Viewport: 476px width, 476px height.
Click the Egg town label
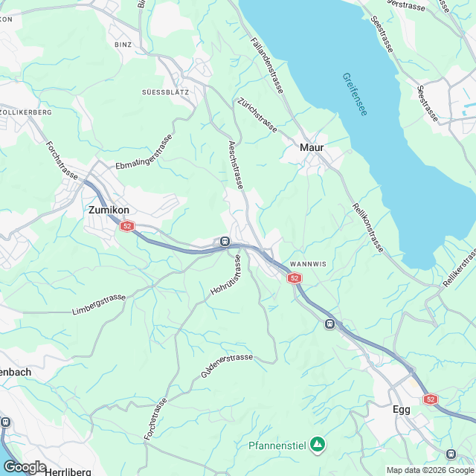(402, 410)
